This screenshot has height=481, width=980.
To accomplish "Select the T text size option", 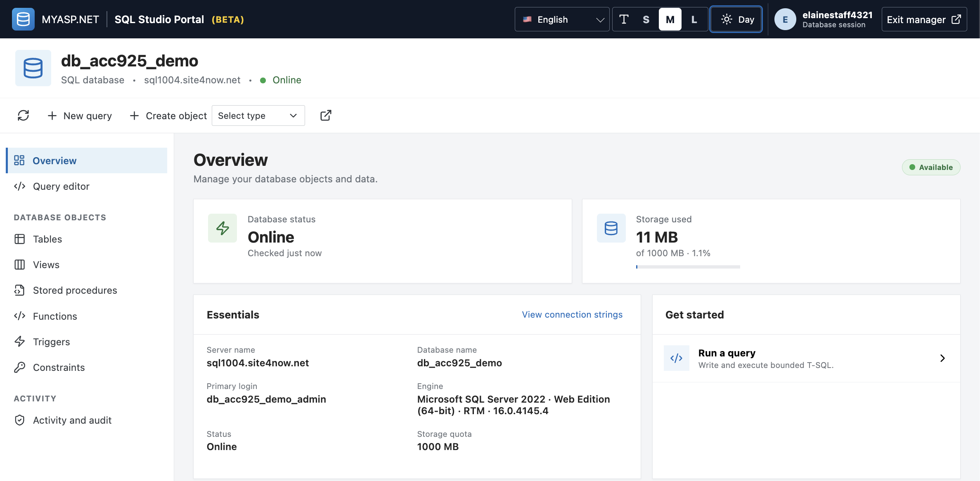I will tap(624, 19).
